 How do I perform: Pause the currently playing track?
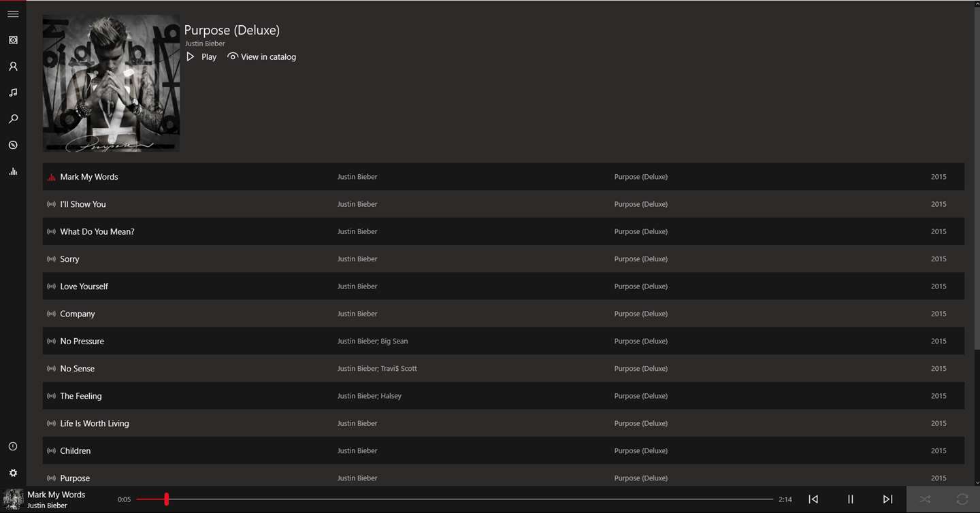pos(850,499)
